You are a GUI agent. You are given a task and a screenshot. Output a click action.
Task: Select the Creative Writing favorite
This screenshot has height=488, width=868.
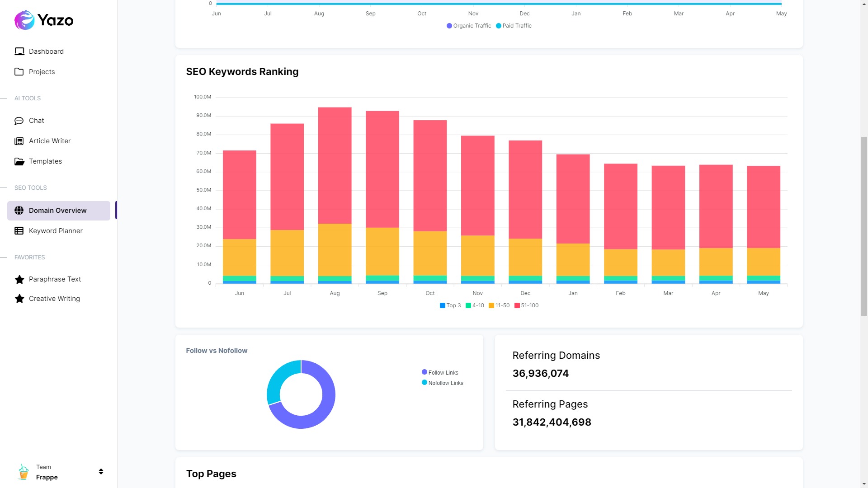coord(54,299)
